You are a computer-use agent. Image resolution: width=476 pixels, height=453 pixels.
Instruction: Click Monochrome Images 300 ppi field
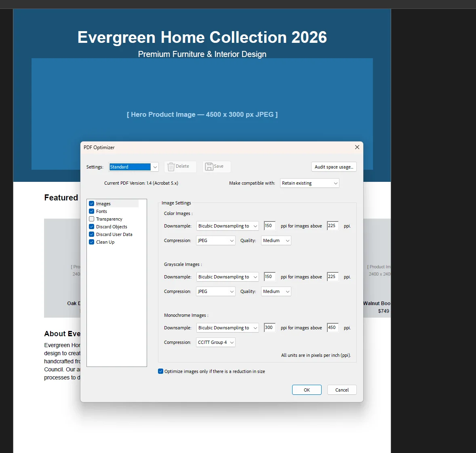270,328
